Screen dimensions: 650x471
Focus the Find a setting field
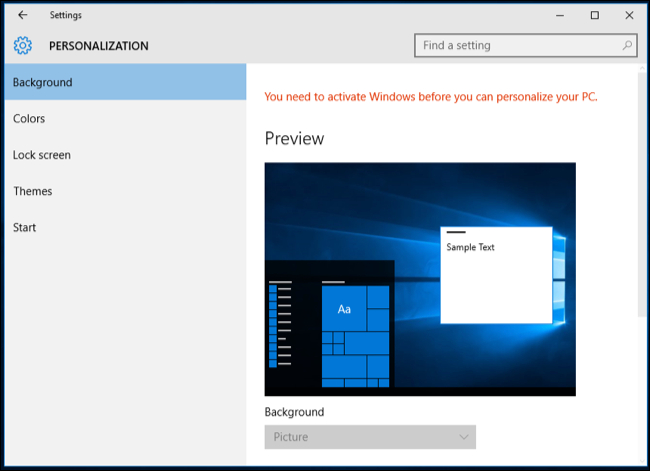(x=526, y=45)
